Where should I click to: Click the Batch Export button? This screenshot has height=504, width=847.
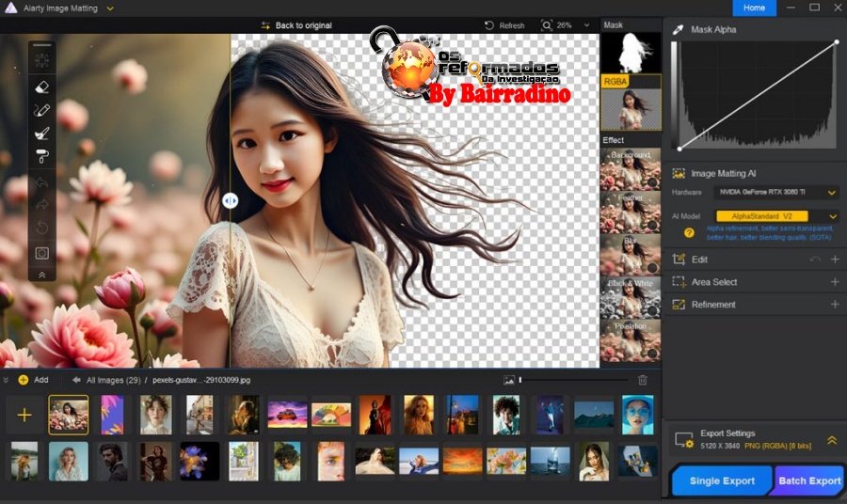pos(809,480)
